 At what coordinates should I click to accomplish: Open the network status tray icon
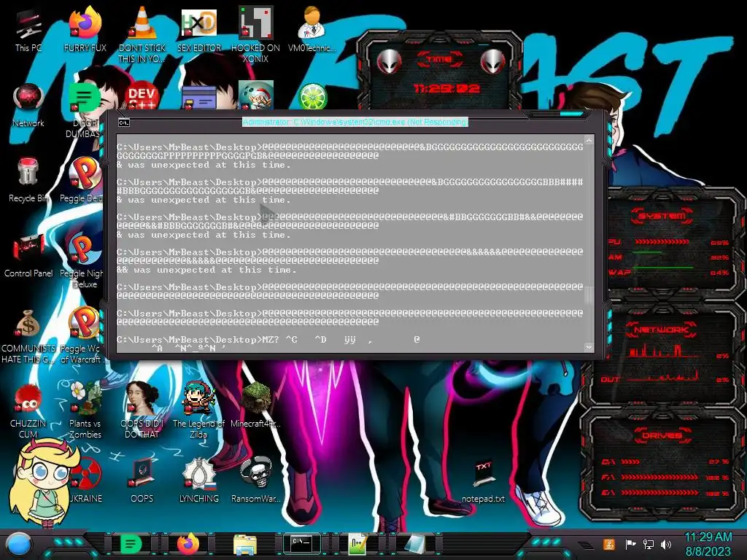pos(648,544)
